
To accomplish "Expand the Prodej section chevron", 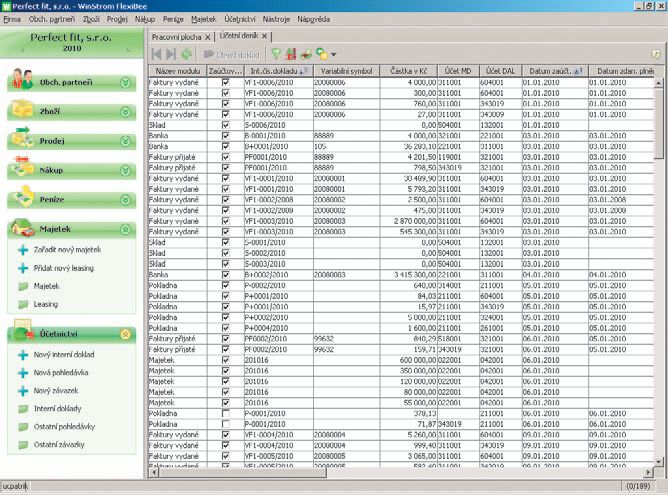I will coord(125,141).
